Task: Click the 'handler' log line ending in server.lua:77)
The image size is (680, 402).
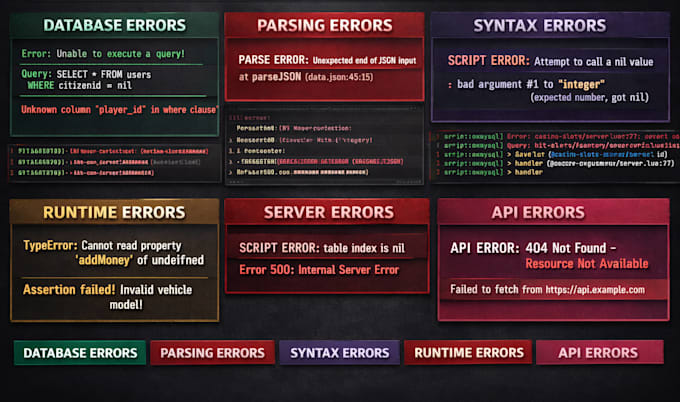Action: point(559,163)
